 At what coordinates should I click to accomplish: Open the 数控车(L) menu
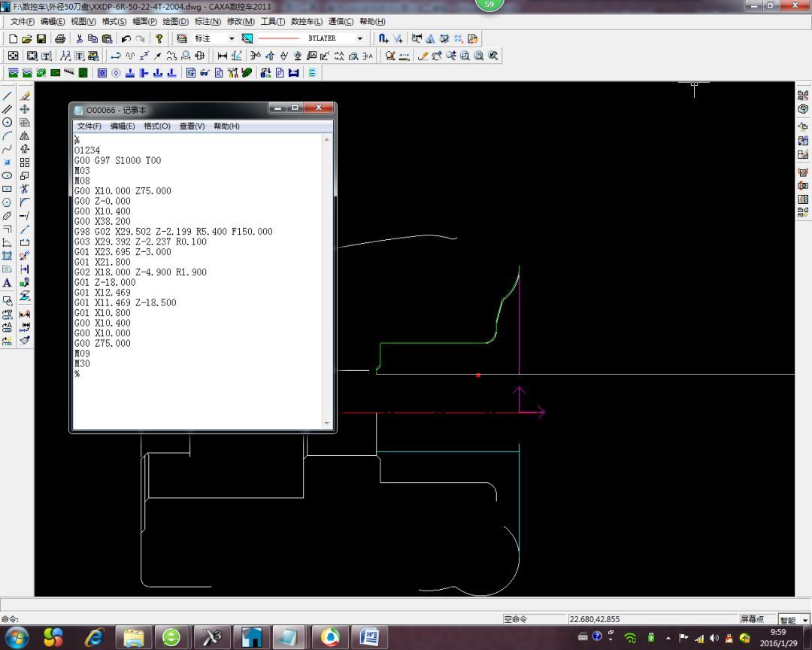[306, 22]
